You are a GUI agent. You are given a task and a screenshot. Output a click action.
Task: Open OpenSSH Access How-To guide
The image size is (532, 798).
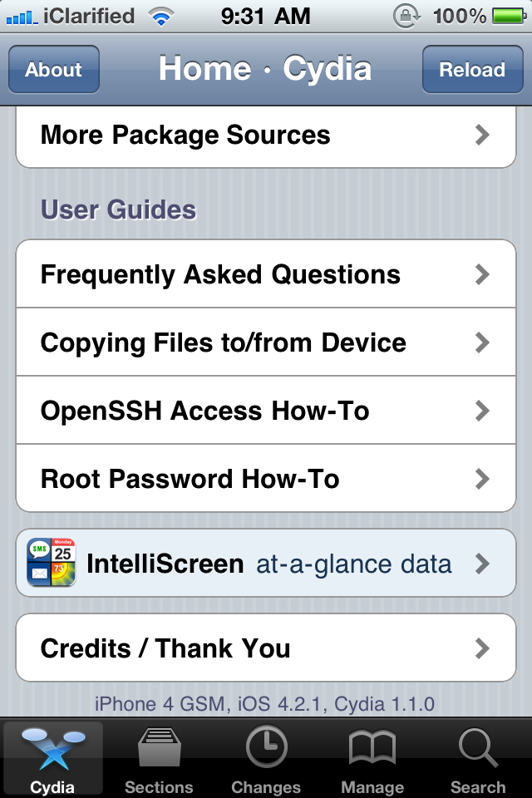point(205,411)
